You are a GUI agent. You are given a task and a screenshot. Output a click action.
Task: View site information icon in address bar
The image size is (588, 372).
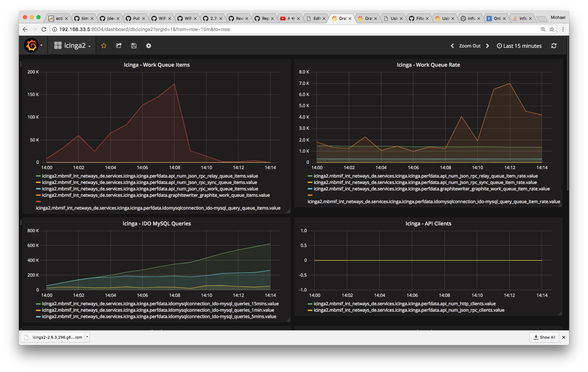[55, 29]
